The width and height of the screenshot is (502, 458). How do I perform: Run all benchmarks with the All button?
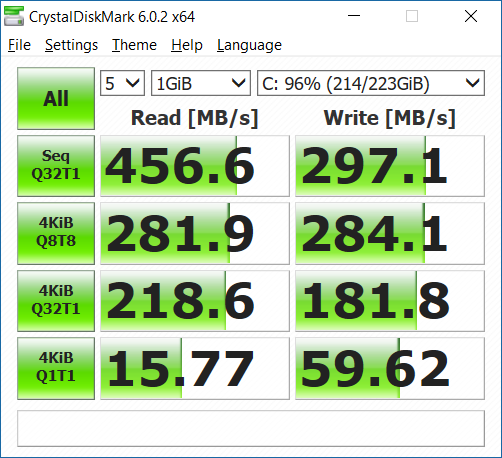click(x=56, y=98)
